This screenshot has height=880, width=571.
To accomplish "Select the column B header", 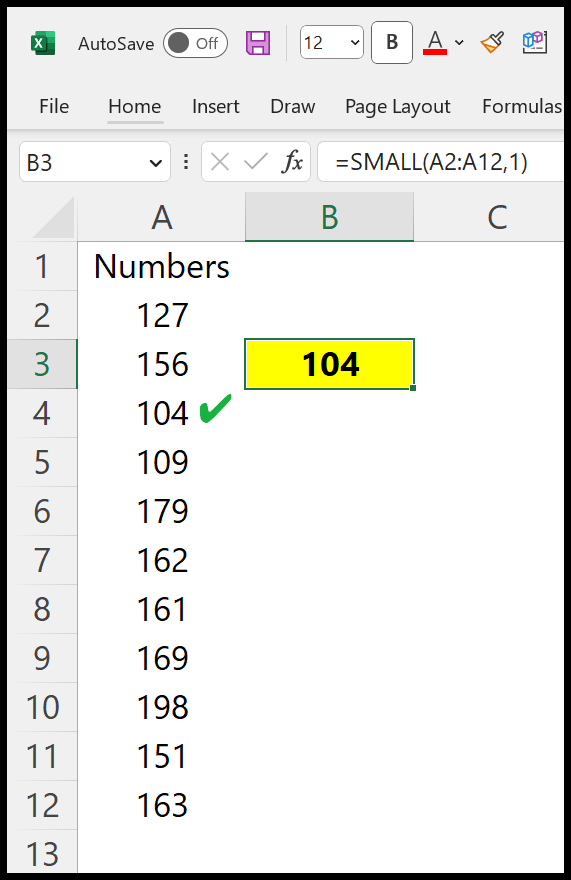I will 330,217.
